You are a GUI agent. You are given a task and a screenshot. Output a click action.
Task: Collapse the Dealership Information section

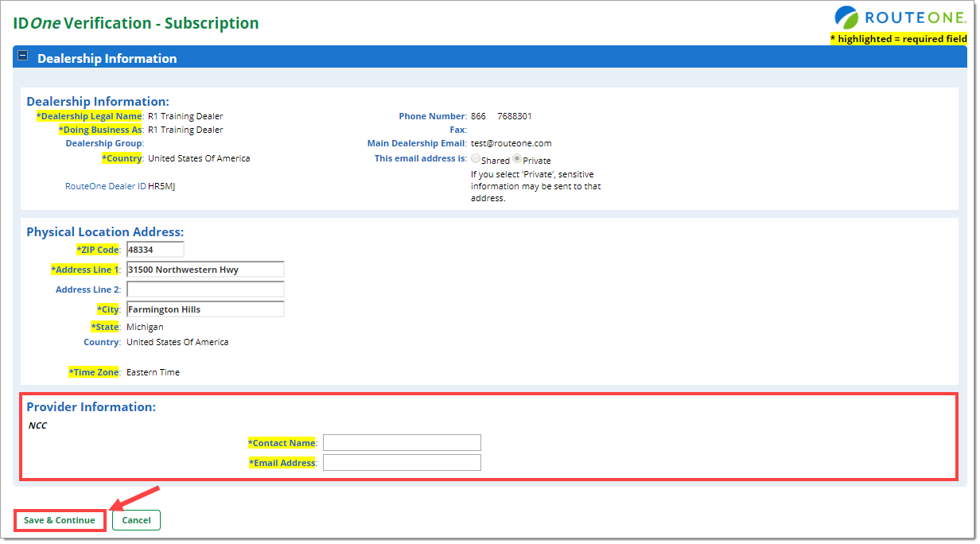tap(22, 56)
